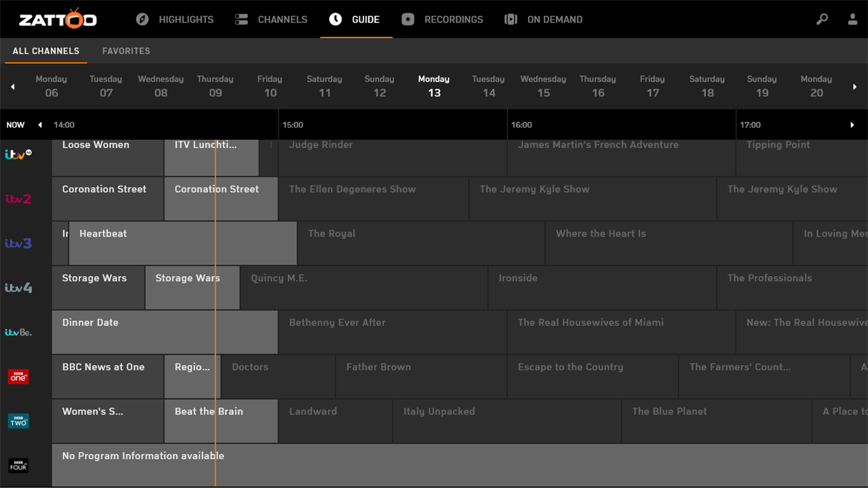Open Ironside on ITV4
This screenshot has width=868, height=488.
point(602,288)
